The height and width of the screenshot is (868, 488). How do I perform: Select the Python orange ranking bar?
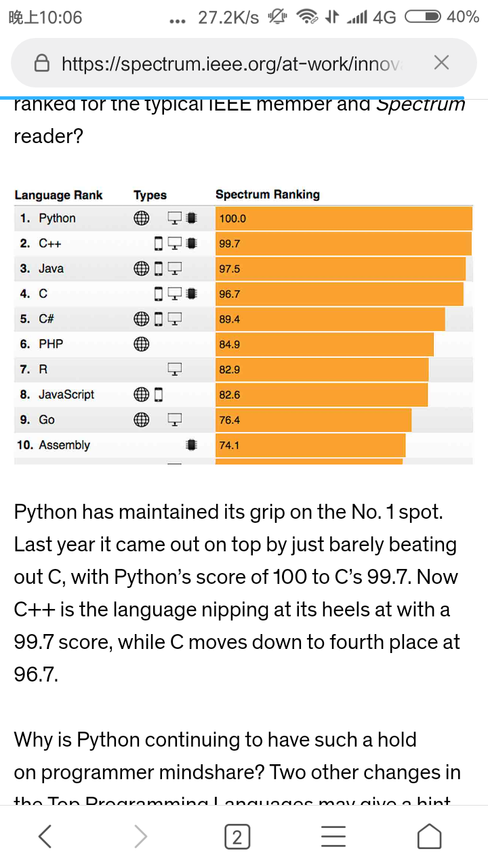344,218
